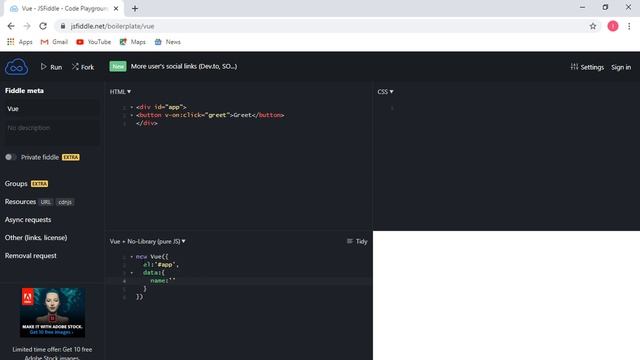Click the green New badge

pos(118,67)
